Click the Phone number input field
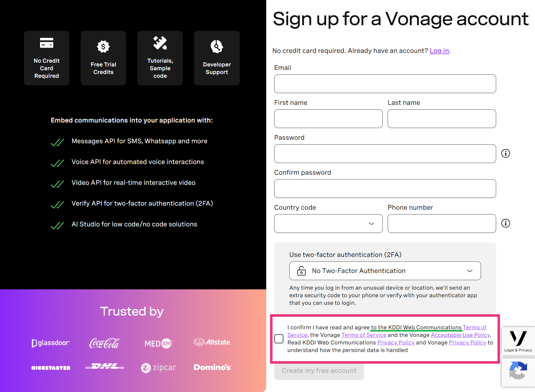535x392 pixels. click(x=442, y=224)
